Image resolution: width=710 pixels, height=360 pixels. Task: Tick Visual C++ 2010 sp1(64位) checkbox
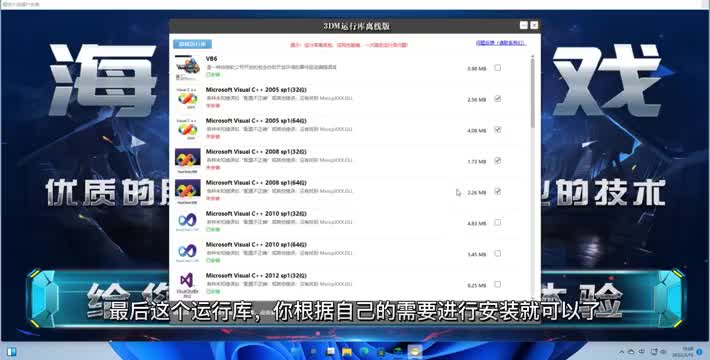point(498,253)
